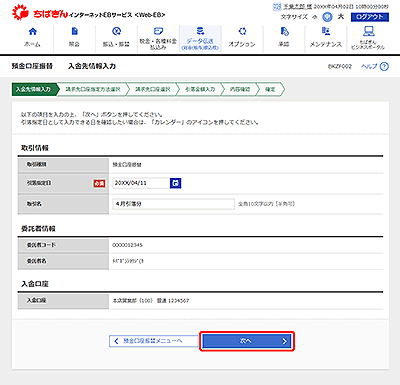Select the 内容確認 step
Image resolution: width=400 pixels, height=385 pixels.
click(x=240, y=89)
